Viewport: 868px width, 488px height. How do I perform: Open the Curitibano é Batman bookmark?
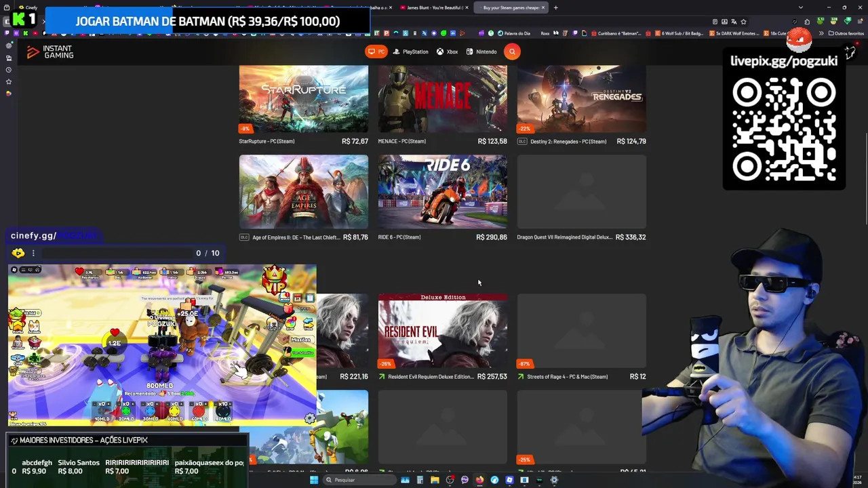(x=616, y=33)
